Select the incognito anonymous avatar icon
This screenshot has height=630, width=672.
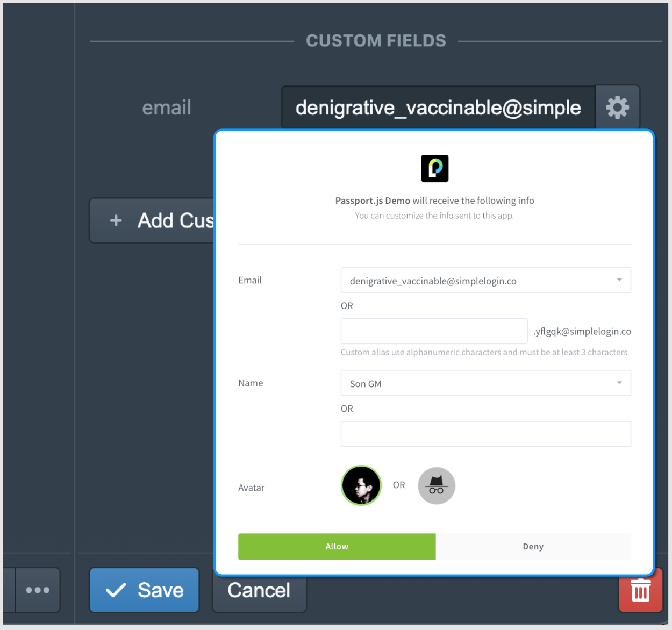(x=436, y=485)
